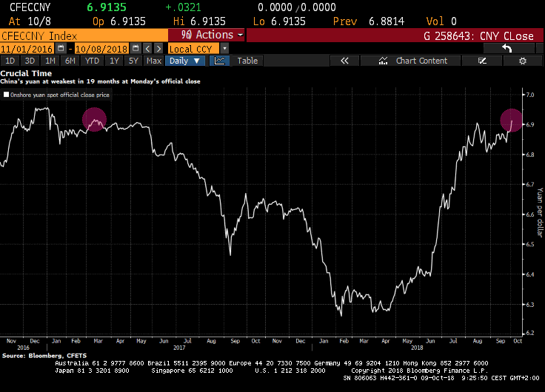Toggle the Onshore yuan spot legend checkbox

click(x=7, y=95)
